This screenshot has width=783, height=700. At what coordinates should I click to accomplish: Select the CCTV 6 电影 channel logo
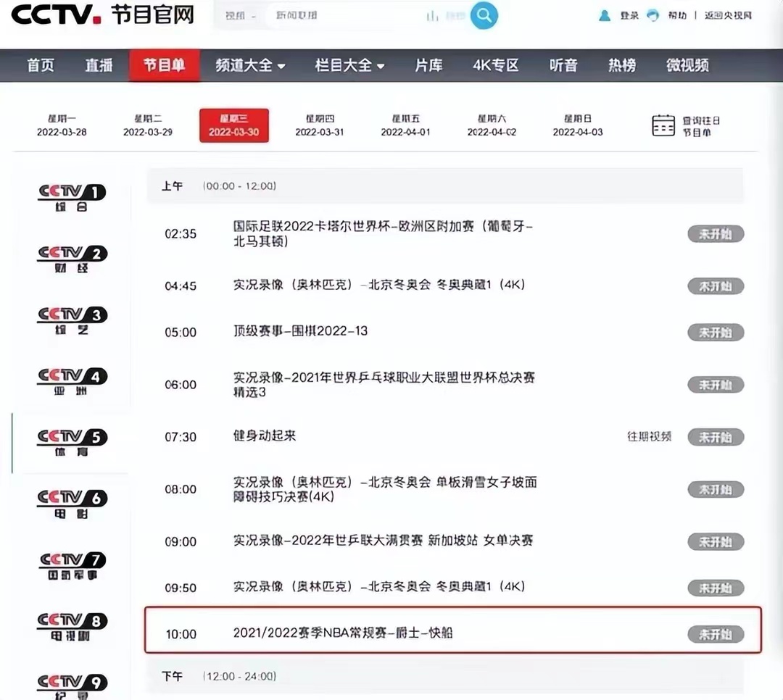tap(71, 504)
